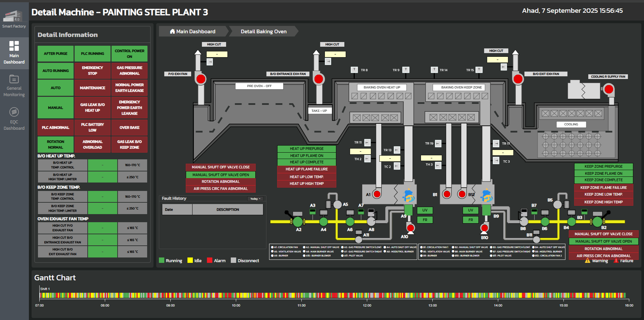The width and height of the screenshot is (644, 320).
Task: Click the B6 main burner valve symbol
Action: [545, 222]
